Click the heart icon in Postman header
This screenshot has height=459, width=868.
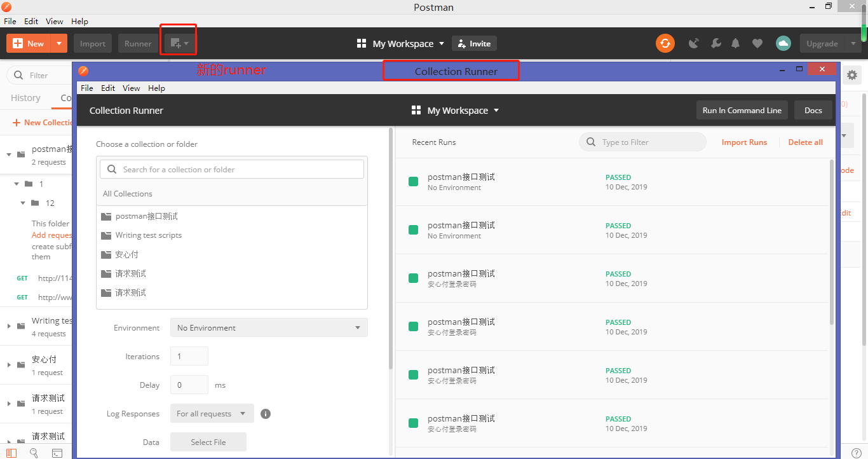(x=757, y=43)
